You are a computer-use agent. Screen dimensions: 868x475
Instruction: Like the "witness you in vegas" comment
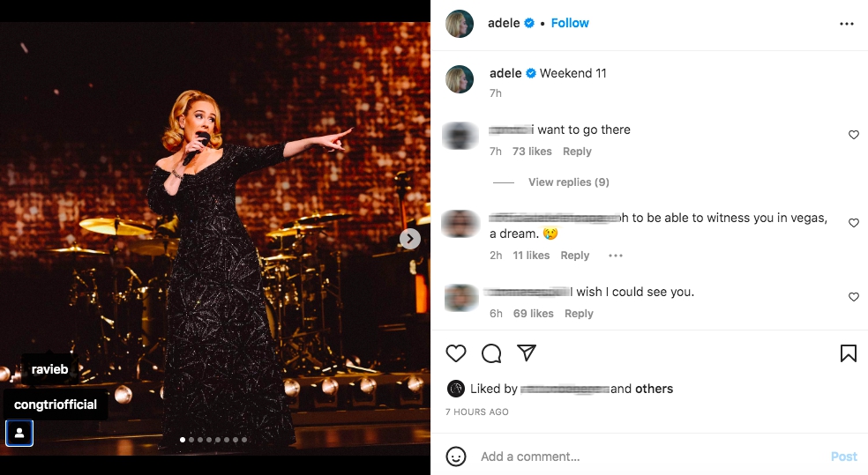[x=853, y=223]
